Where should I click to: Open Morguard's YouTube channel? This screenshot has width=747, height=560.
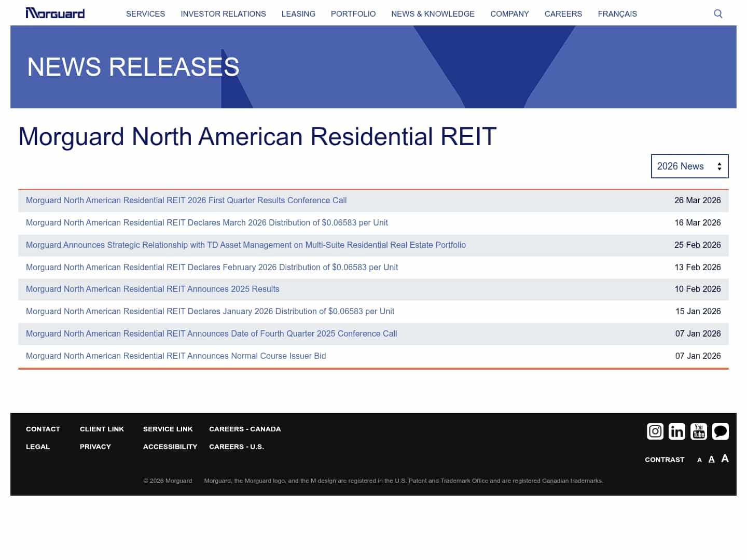[699, 431]
